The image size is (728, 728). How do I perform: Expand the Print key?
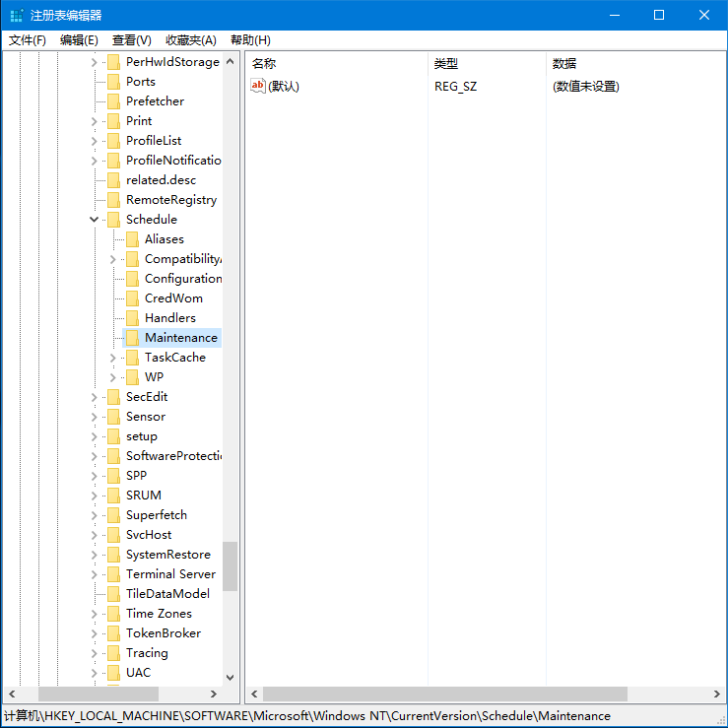[x=94, y=121]
